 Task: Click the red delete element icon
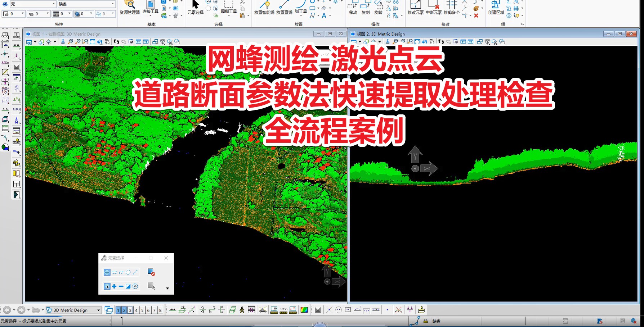tap(476, 15)
